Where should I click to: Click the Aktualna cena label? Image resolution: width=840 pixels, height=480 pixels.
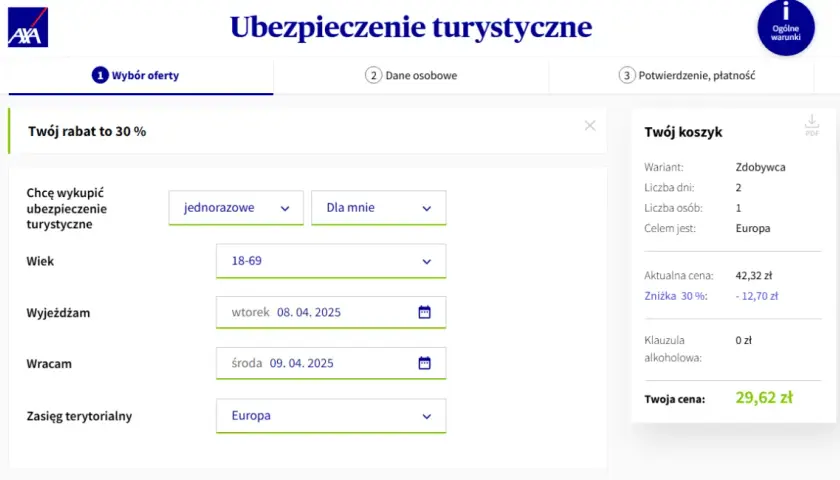[679, 276]
